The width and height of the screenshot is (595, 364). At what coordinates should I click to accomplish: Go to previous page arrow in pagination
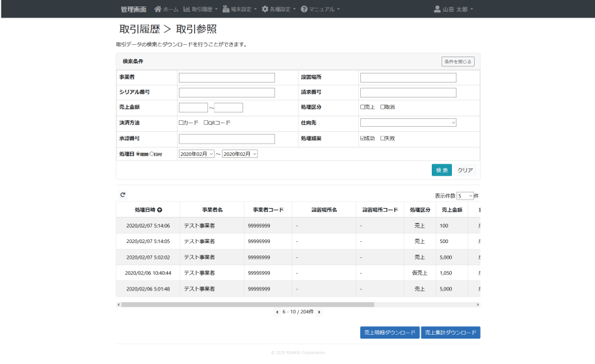278,312
